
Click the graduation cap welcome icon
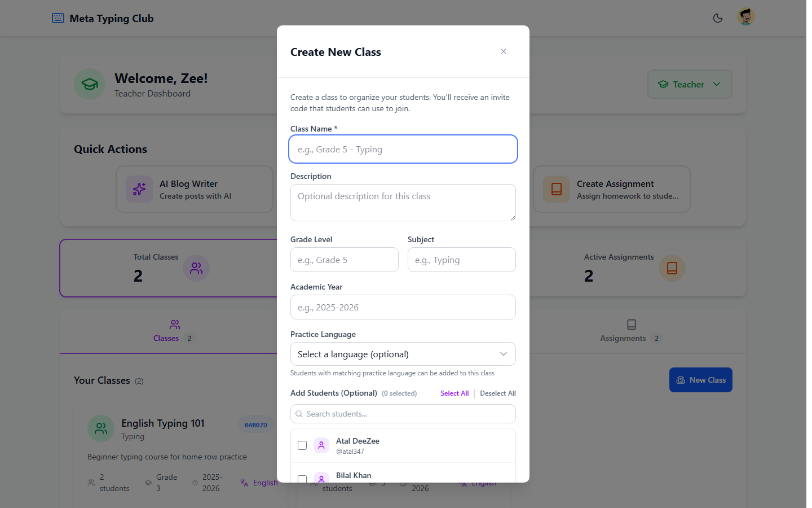tap(90, 84)
